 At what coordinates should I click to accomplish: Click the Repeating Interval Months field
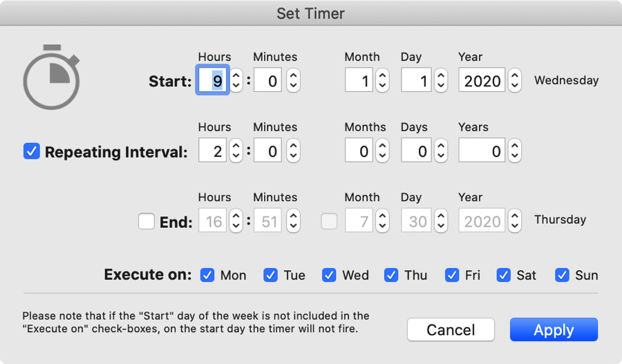click(359, 151)
